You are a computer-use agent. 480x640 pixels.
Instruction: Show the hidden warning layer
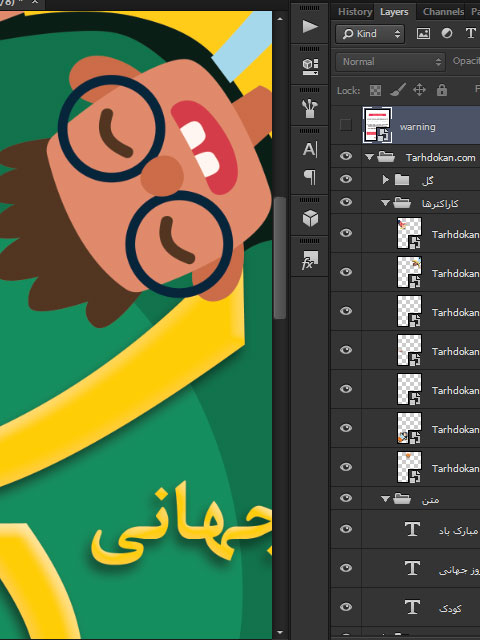pos(346,125)
